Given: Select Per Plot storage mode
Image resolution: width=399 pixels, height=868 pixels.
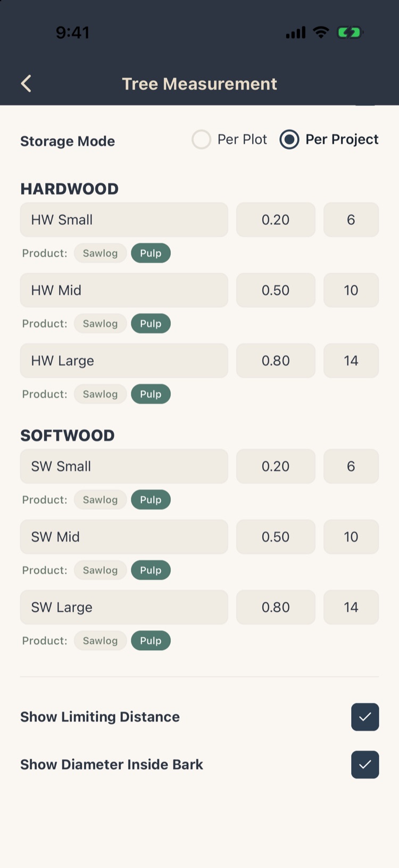Looking at the screenshot, I should pos(229,140).
